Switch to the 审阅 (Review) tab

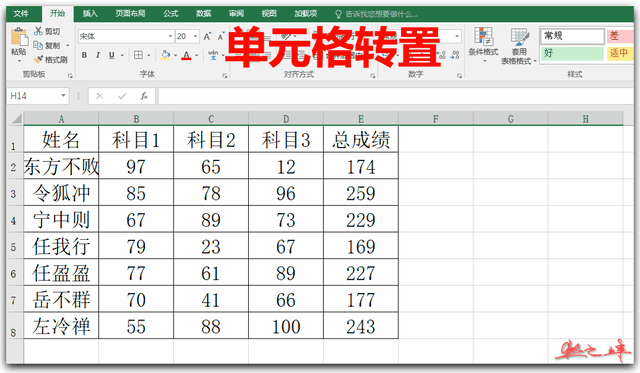(236, 13)
